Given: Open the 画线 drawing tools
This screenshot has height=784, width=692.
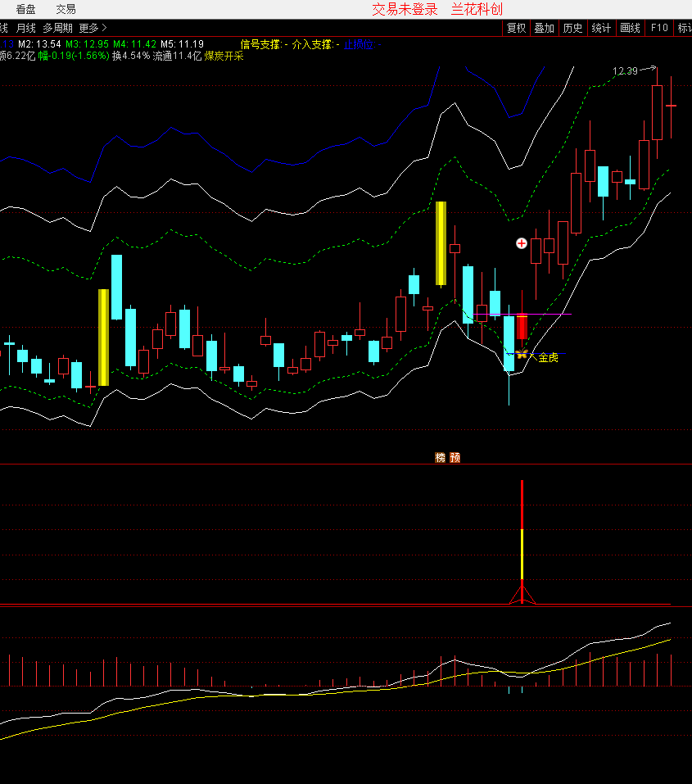Looking at the screenshot, I should click(x=630, y=28).
